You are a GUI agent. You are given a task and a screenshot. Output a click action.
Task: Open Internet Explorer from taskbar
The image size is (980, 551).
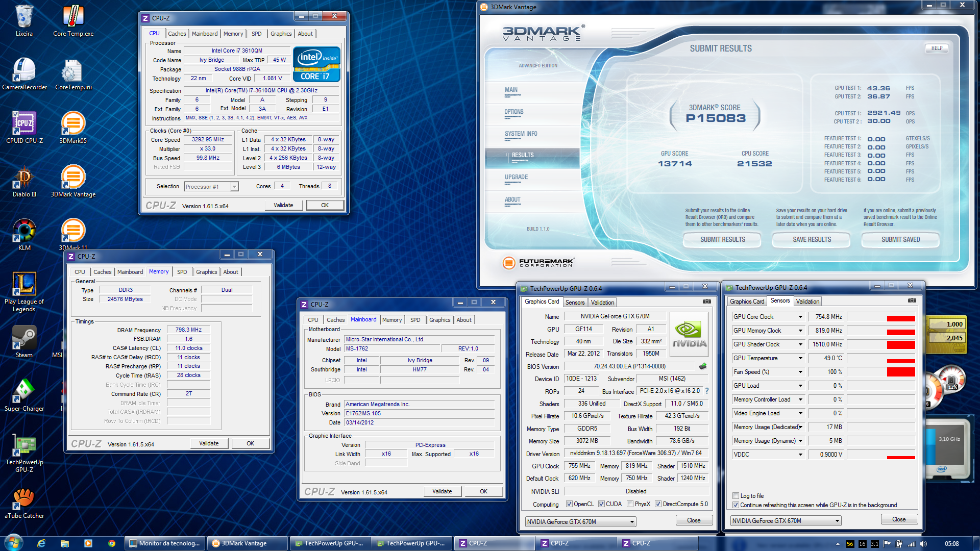click(x=41, y=543)
